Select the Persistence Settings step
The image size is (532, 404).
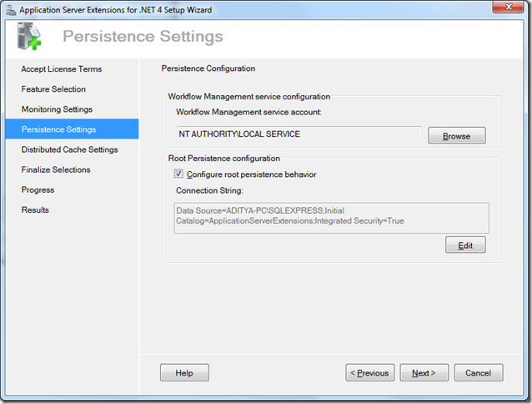[58, 129]
